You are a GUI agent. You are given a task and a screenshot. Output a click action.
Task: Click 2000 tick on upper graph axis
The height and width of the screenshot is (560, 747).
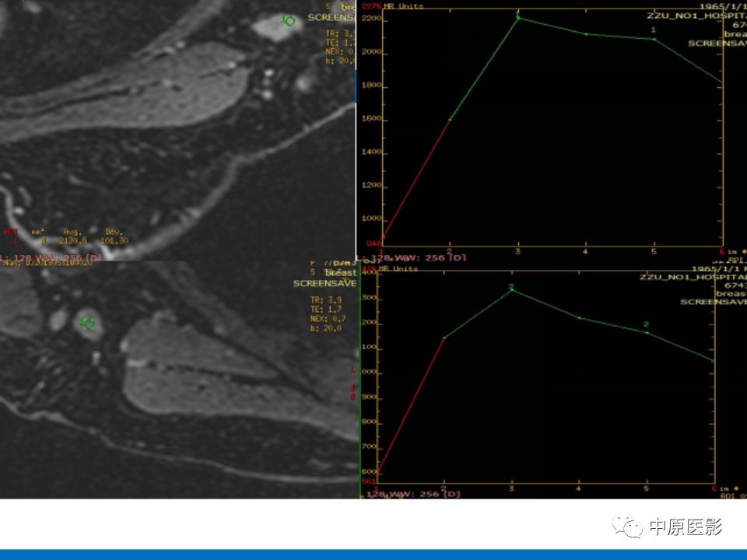[x=372, y=51]
